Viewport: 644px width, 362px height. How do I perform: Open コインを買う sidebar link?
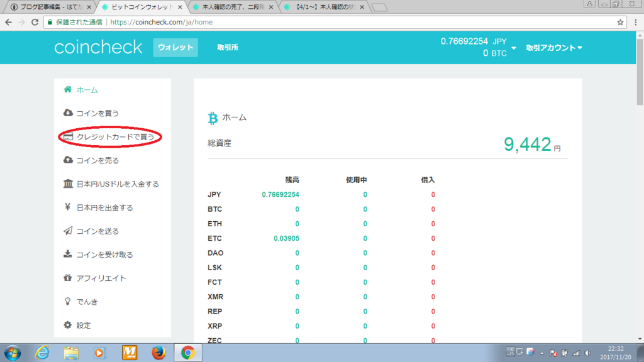[97, 113]
